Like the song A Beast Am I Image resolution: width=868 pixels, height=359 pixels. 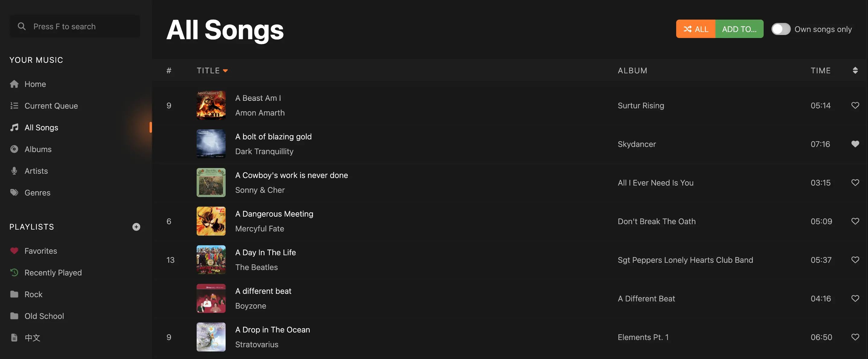click(x=855, y=106)
